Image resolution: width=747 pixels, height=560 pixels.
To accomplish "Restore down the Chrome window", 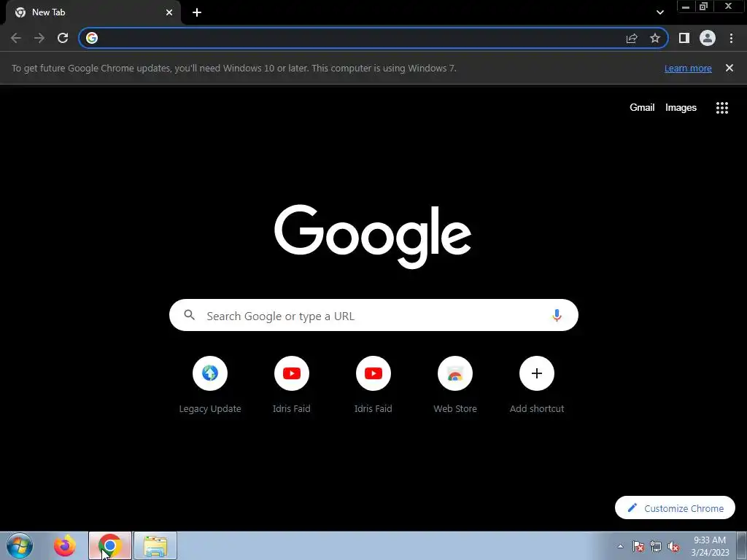I will click(x=704, y=7).
